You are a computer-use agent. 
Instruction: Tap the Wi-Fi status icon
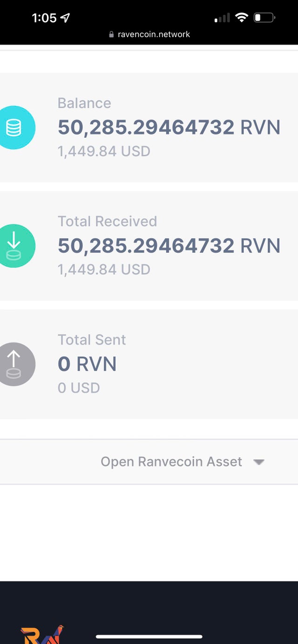tap(242, 18)
